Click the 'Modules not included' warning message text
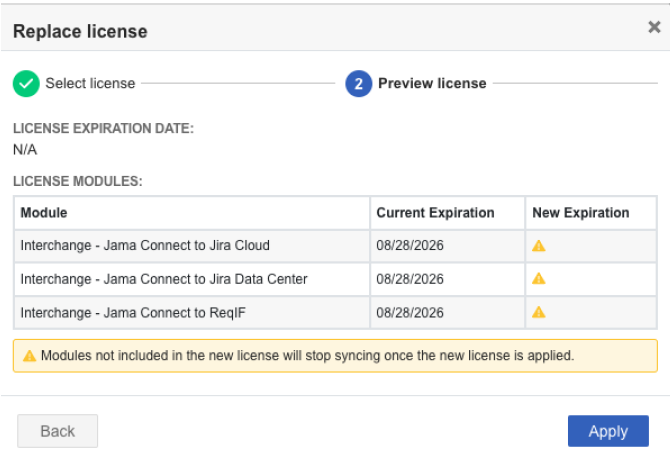 307,356
